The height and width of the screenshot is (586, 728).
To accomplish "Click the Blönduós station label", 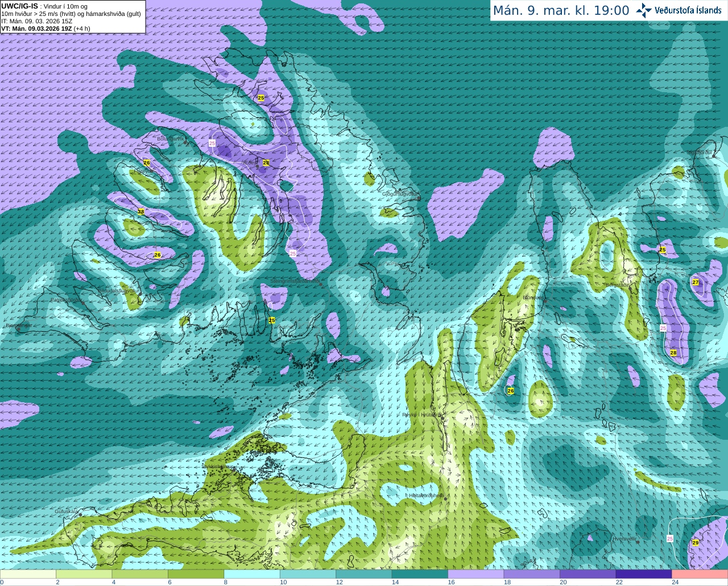I will pos(533,298).
